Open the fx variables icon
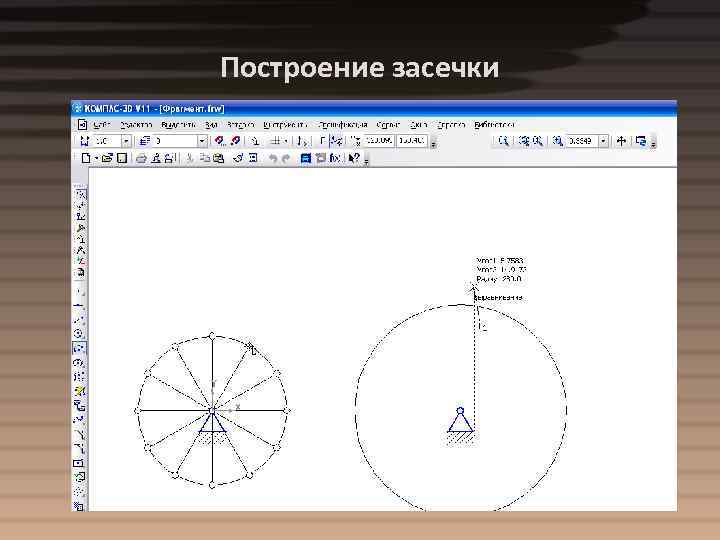Screen dimensions: 720x540 tap(335, 158)
